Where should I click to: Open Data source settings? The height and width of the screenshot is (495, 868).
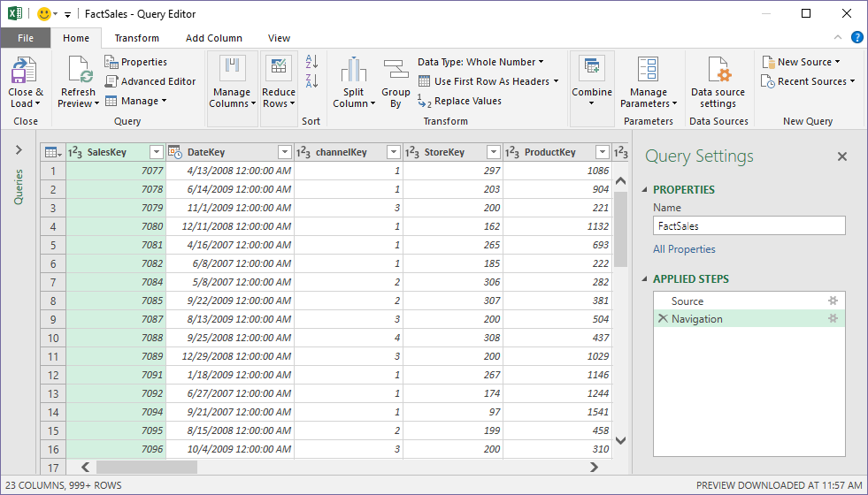click(x=718, y=71)
